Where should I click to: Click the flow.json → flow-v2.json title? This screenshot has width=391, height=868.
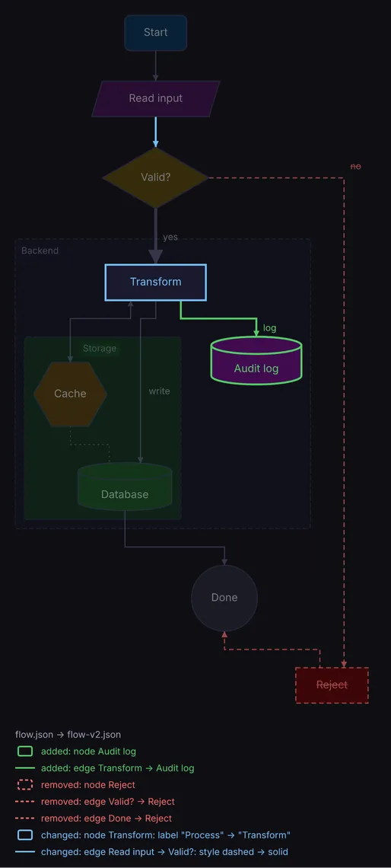[68, 736]
